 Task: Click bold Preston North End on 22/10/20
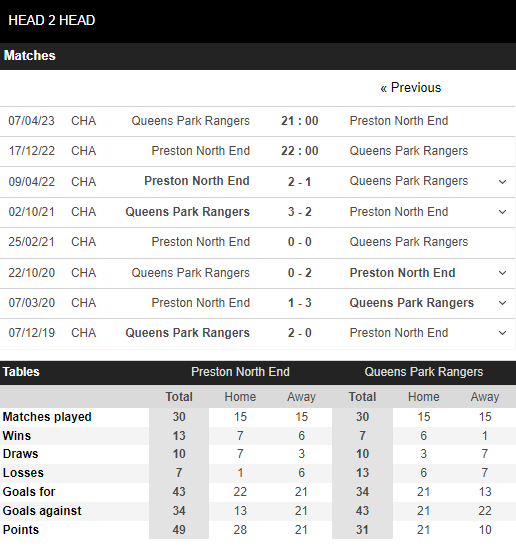[x=402, y=273]
